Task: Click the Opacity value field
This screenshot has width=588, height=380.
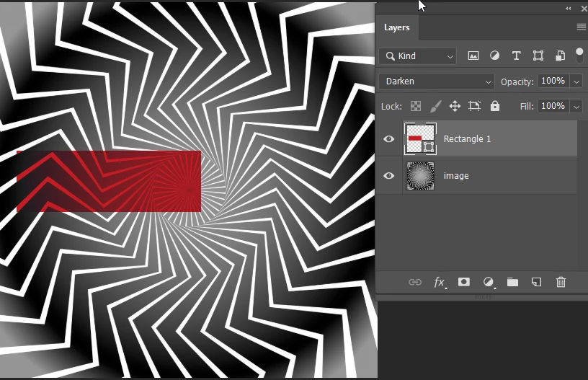Action: 553,81
